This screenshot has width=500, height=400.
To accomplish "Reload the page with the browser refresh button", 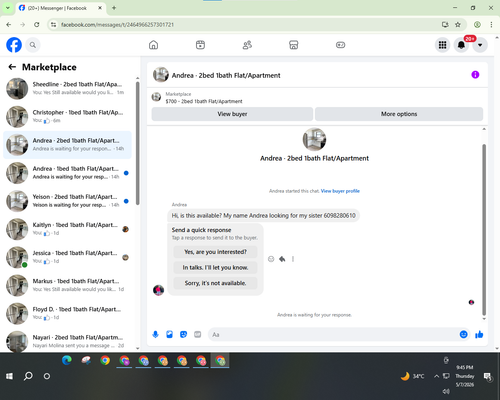I will point(37,25).
